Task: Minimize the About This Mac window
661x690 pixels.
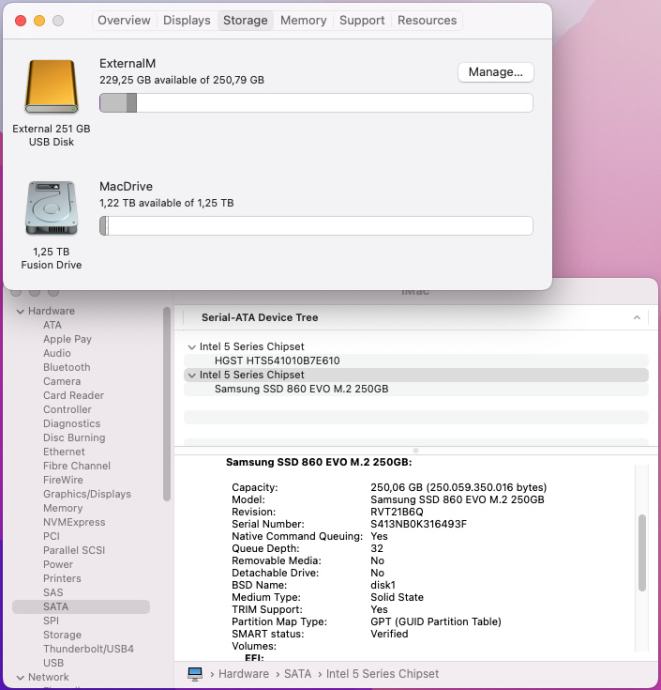Action: coord(39,21)
